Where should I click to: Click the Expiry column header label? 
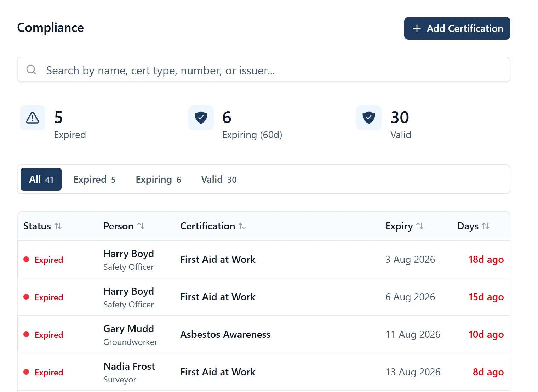(x=399, y=226)
